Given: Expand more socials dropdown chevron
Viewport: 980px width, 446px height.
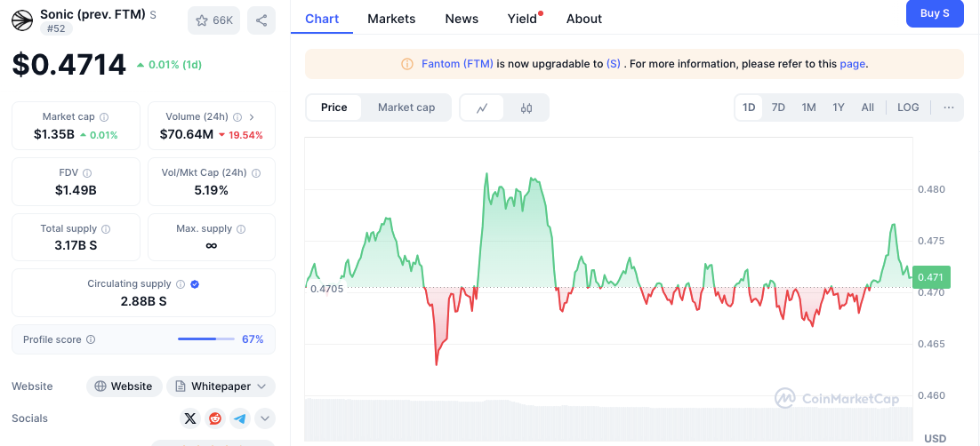Looking at the screenshot, I should pyautogui.click(x=265, y=418).
